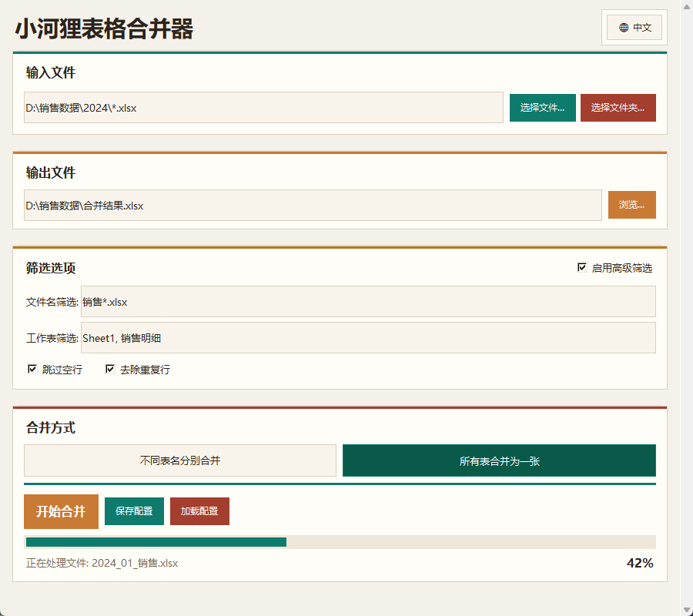Image resolution: width=693 pixels, height=616 pixels.
Task: Select the 不同表名分别合并 merge mode
Action: [x=180, y=460]
